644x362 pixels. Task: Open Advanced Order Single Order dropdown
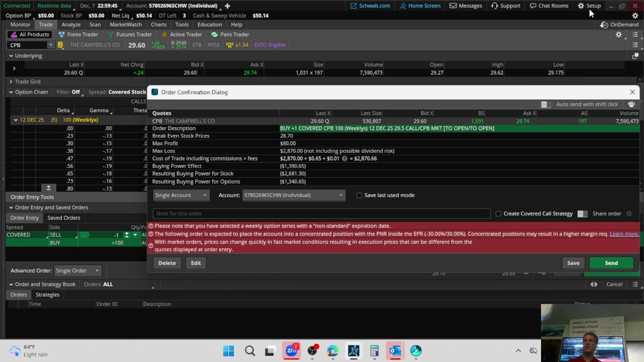77,270
